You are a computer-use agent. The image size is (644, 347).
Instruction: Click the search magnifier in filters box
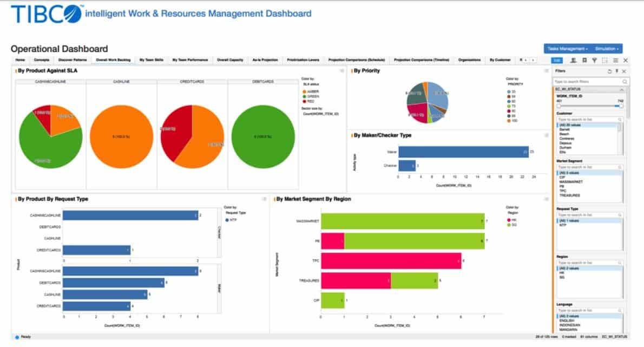625,82
